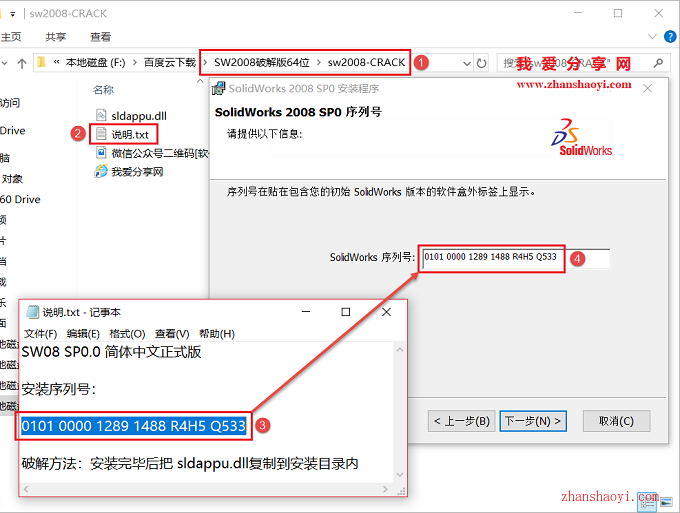Click the 取消(C) cancel button
The height and width of the screenshot is (513, 680).
pyautogui.click(x=616, y=421)
